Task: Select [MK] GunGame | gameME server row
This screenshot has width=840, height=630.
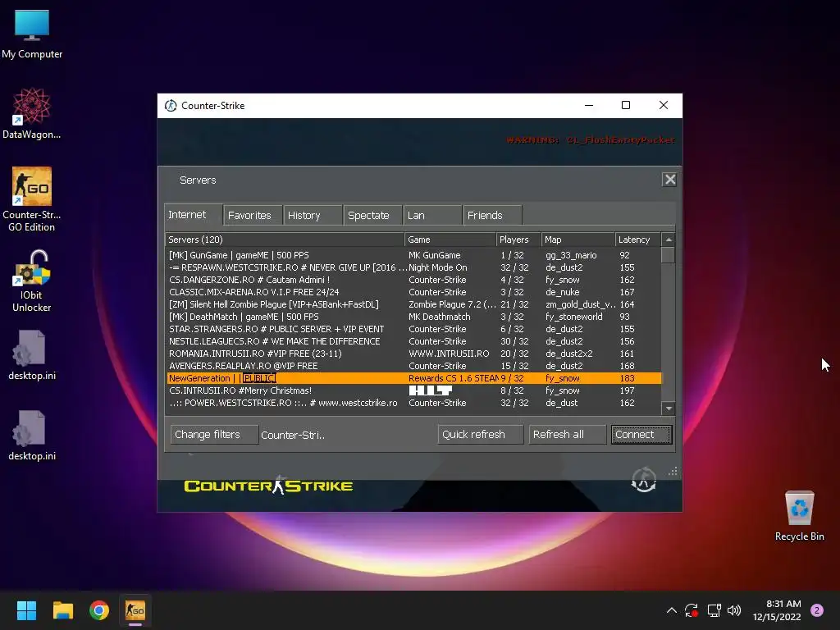Action: tap(413, 255)
